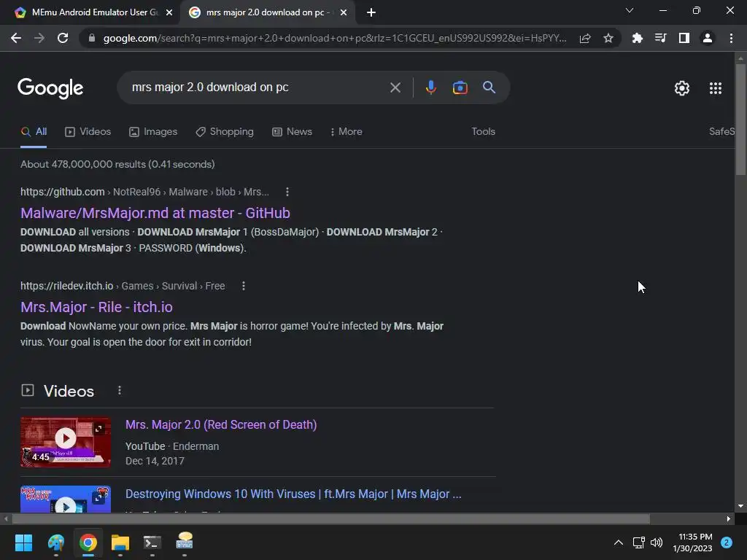Close the MEmu Android Emulator tab
The image size is (747, 560).
click(169, 12)
